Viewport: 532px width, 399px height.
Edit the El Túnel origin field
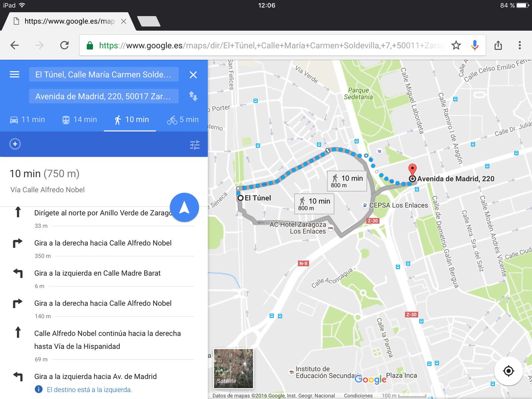pos(104,74)
